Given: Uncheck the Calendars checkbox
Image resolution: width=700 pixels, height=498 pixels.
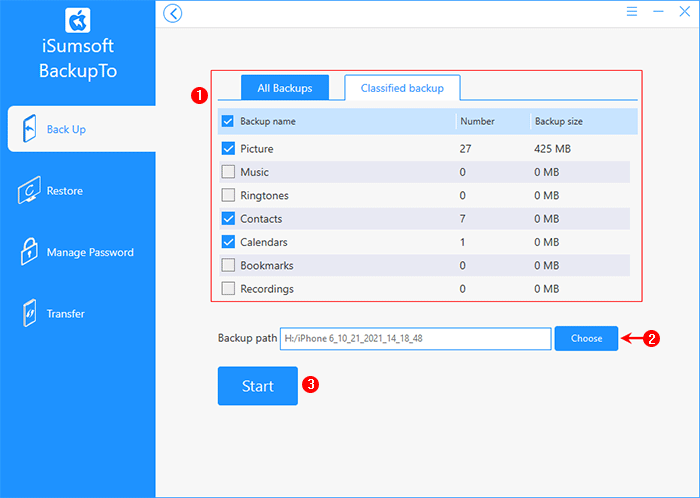Looking at the screenshot, I should [228, 242].
